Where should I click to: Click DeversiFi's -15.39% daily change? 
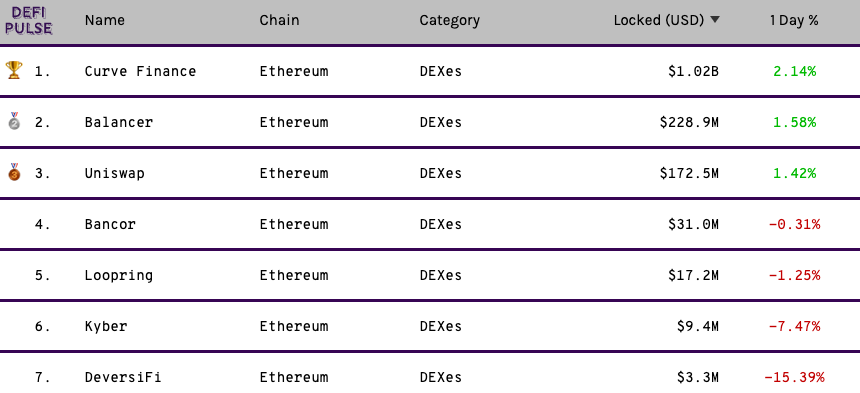pos(794,377)
